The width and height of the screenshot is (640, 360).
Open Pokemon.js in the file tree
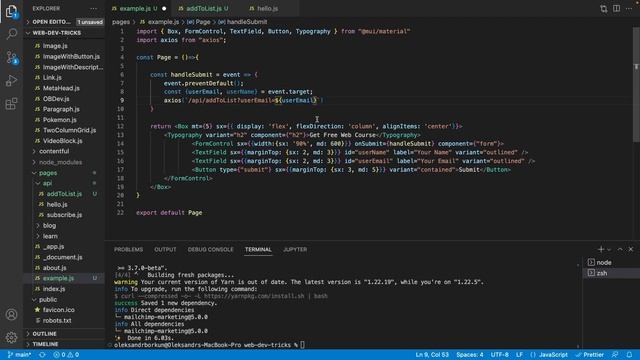(64, 120)
